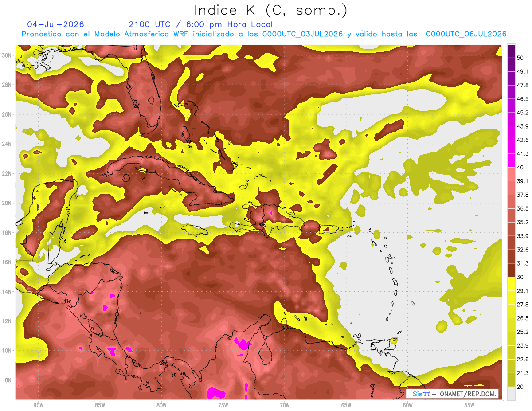Image resolution: width=532 pixels, height=411 pixels.
Task: Pick the bright yellow swatch between 29.1 and 30
Action: pyautogui.click(x=511, y=284)
